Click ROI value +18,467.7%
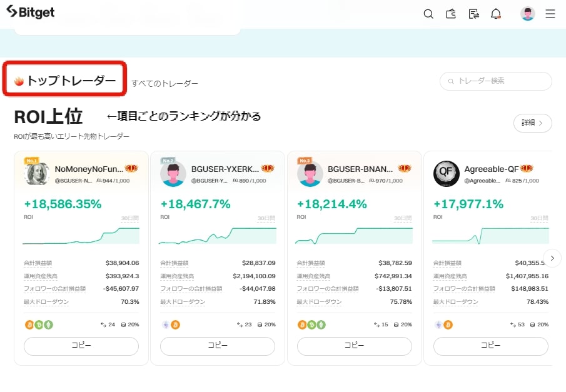This screenshot has width=566, height=392. (x=195, y=204)
